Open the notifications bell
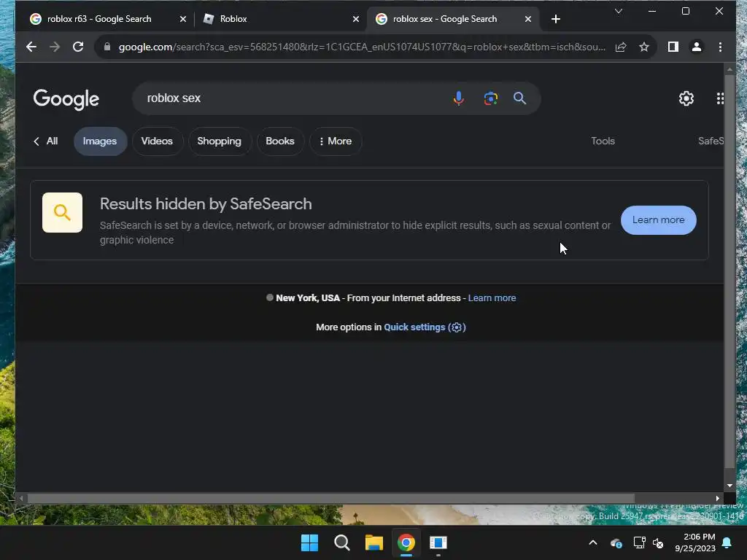 tap(727, 542)
